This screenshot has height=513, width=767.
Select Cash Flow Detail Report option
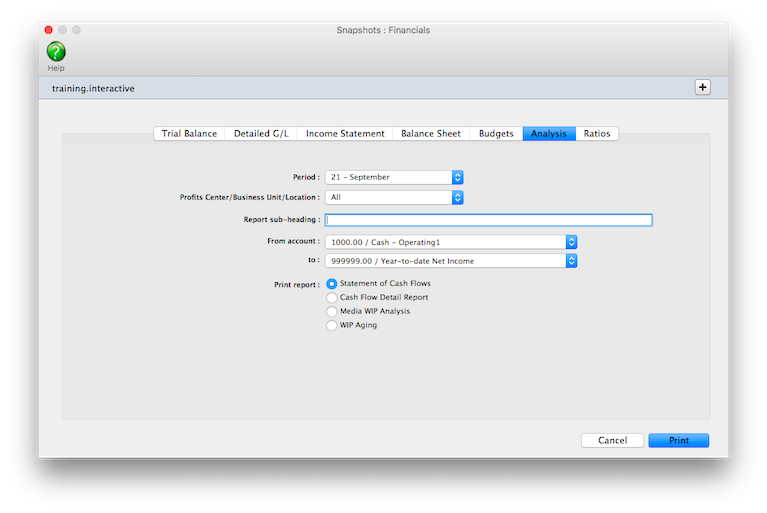coord(332,298)
